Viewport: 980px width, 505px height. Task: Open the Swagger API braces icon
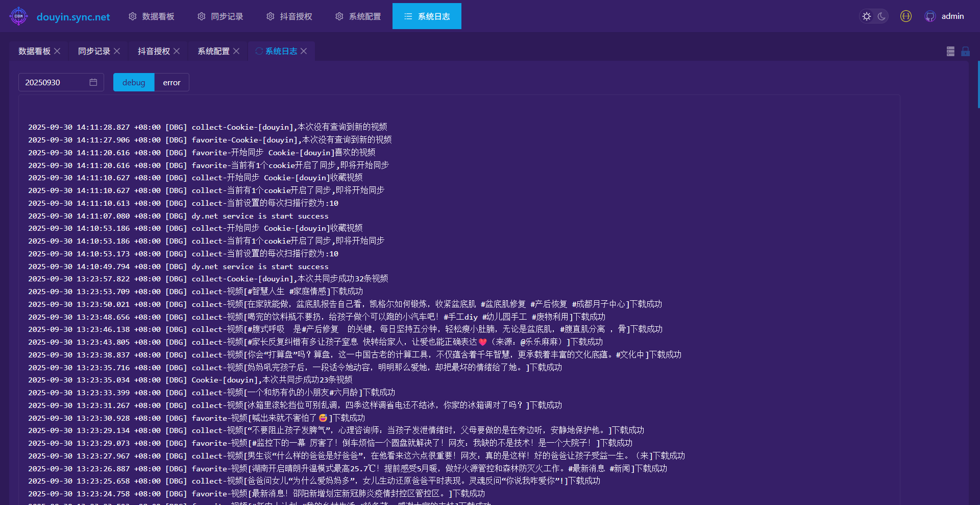tap(905, 16)
